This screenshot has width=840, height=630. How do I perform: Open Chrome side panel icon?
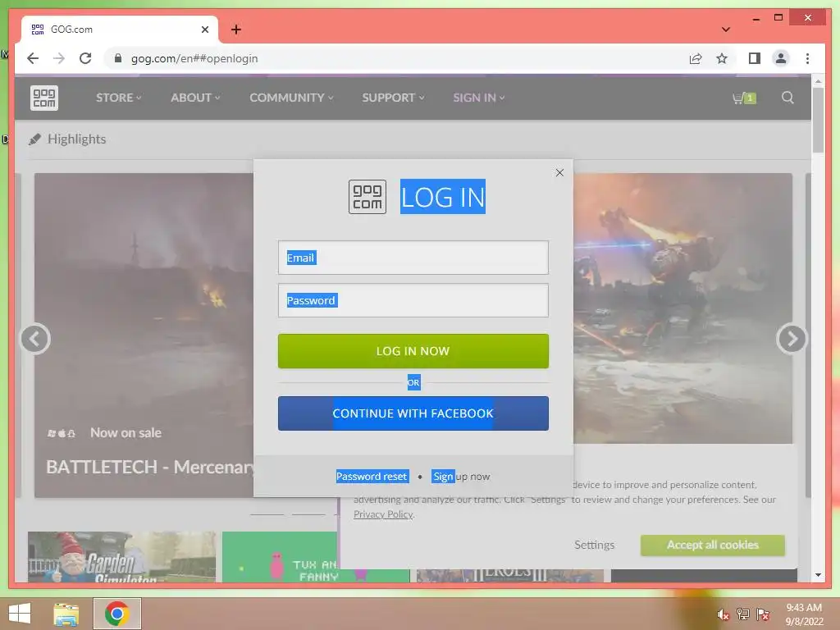tap(755, 58)
